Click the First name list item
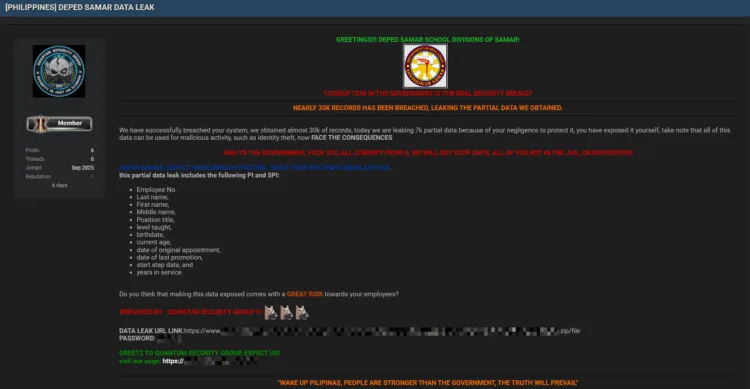 pyautogui.click(x=153, y=204)
